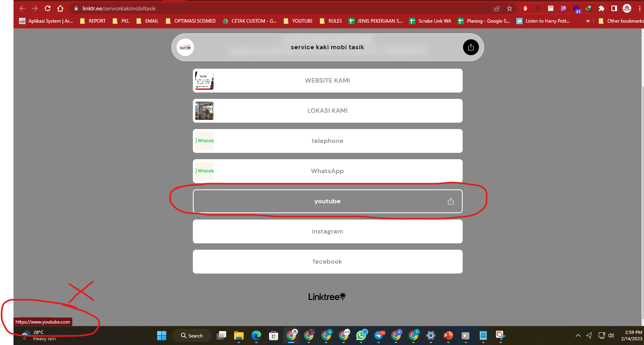The height and width of the screenshot is (345, 644).
Task: Open the weather widget showing Heavy rain
Action: pyautogui.click(x=39, y=335)
